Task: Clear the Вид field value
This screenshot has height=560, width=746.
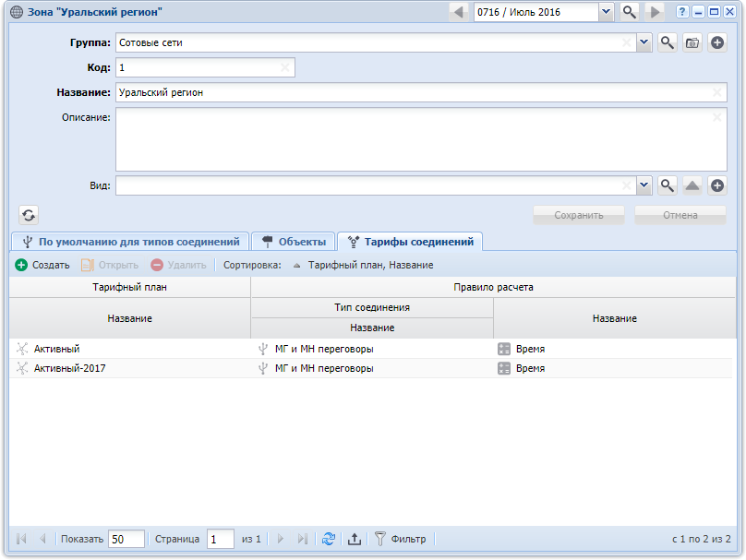Action: click(627, 185)
